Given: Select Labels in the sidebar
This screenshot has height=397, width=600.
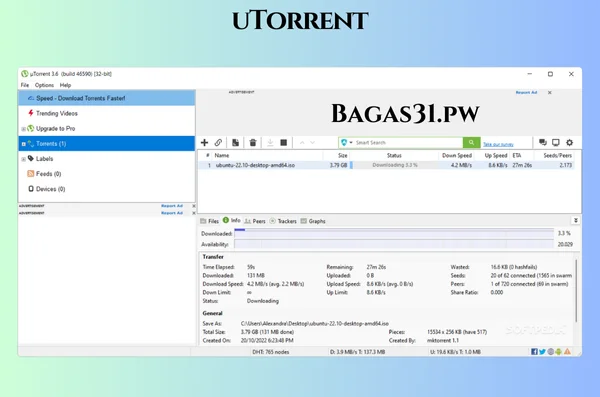Looking at the screenshot, I should pyautogui.click(x=107, y=158).
